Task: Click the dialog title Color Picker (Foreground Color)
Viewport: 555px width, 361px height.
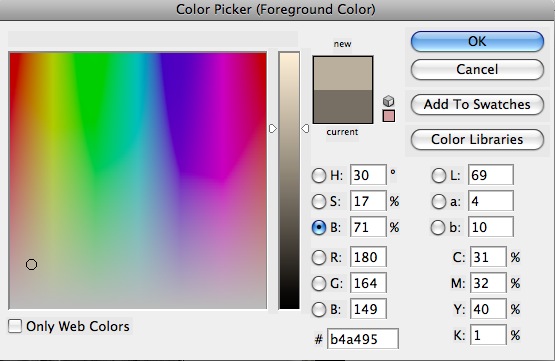Action: click(x=276, y=10)
